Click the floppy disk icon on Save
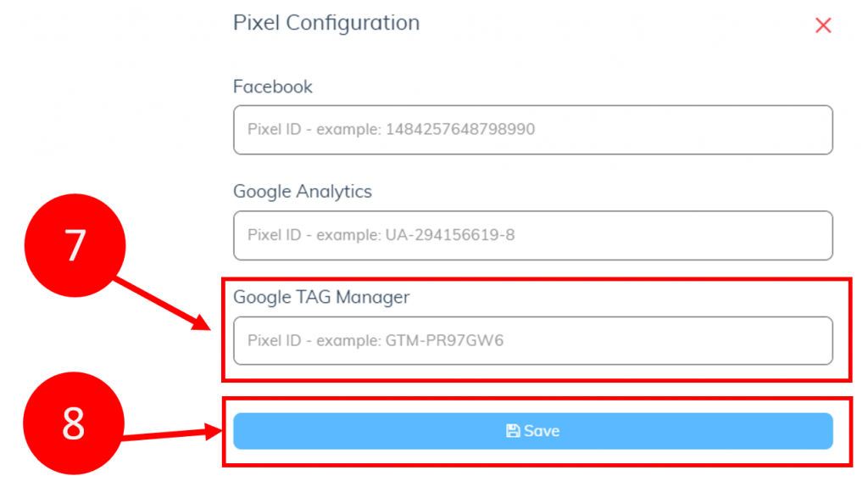Viewport: 868px width, 487px height. point(513,430)
